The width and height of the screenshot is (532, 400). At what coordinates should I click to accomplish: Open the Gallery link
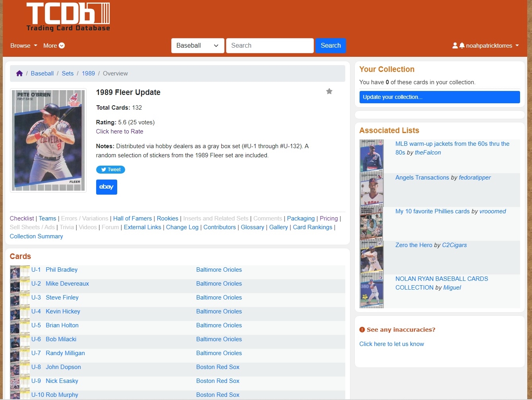coord(279,227)
